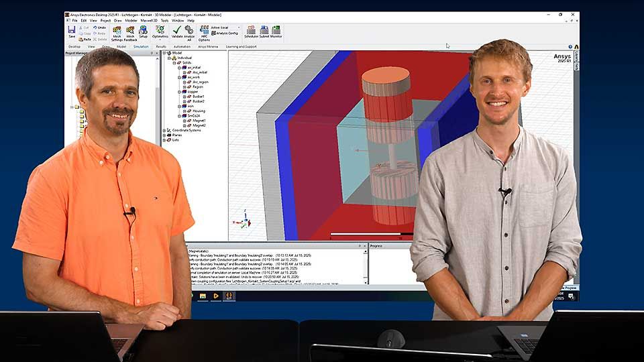
Task: Click the Redo button in the ribbon
Action: click(x=99, y=34)
